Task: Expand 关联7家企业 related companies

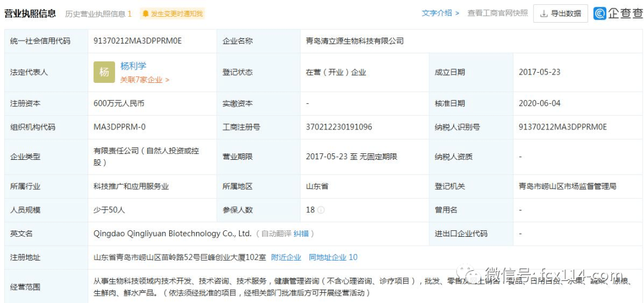Action: pyautogui.click(x=144, y=80)
